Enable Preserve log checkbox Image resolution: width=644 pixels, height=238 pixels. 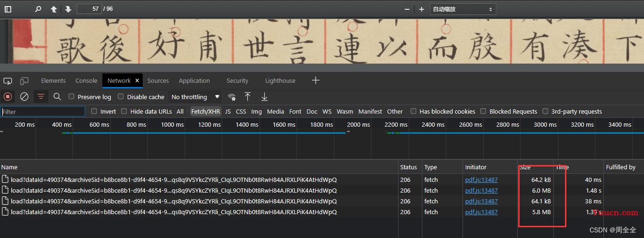point(72,97)
